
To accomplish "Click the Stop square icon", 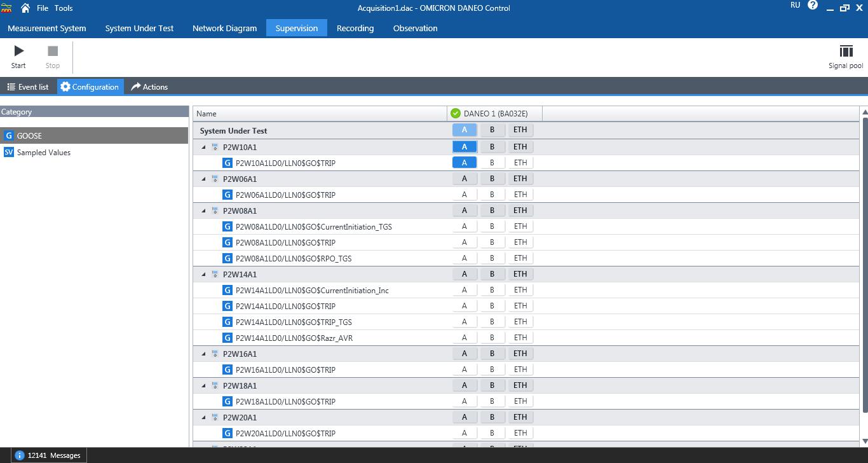I will [x=53, y=51].
